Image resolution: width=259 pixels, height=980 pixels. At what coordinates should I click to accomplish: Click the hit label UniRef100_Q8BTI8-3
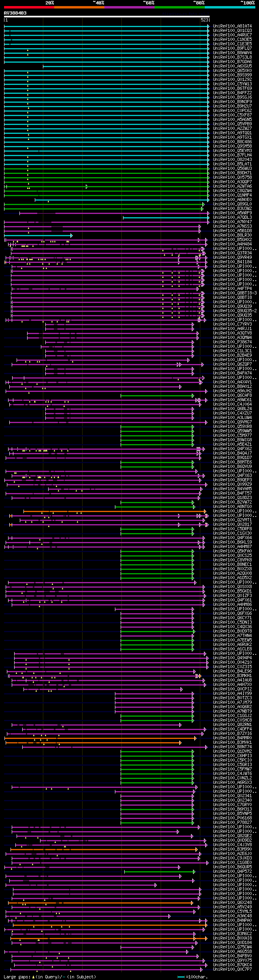point(235,293)
